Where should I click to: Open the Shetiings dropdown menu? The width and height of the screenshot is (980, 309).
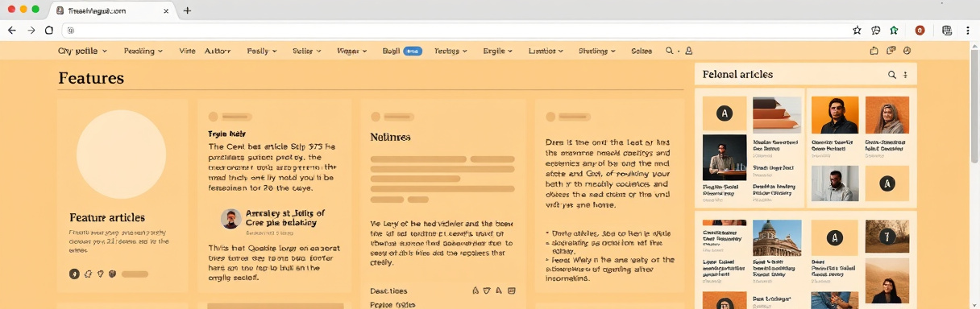point(597,51)
